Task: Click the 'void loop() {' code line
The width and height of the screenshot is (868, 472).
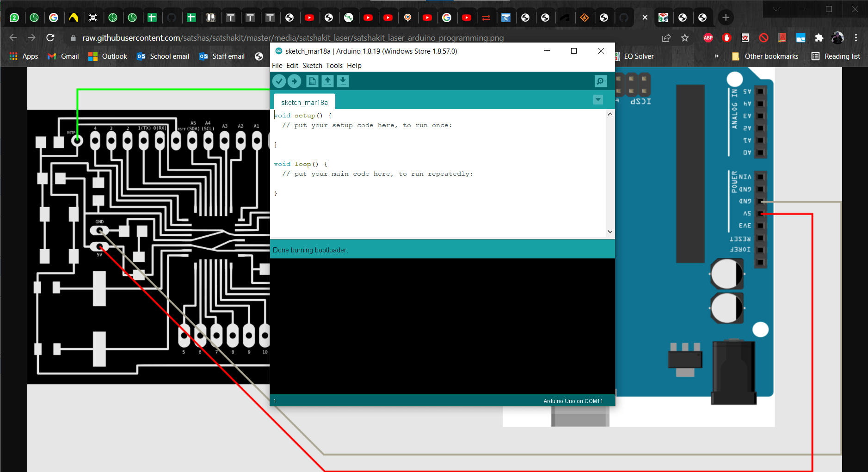Action: click(x=301, y=164)
